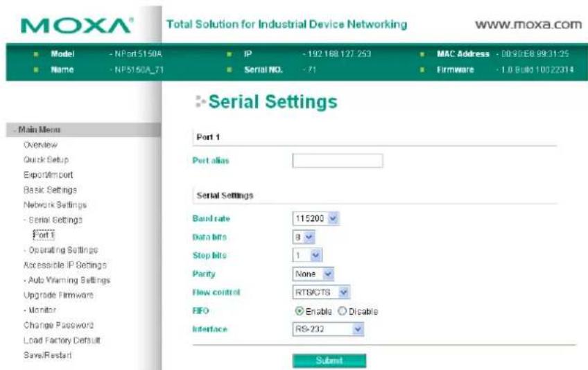
Task: Select FIFO Disable radio button
Action: [342, 311]
